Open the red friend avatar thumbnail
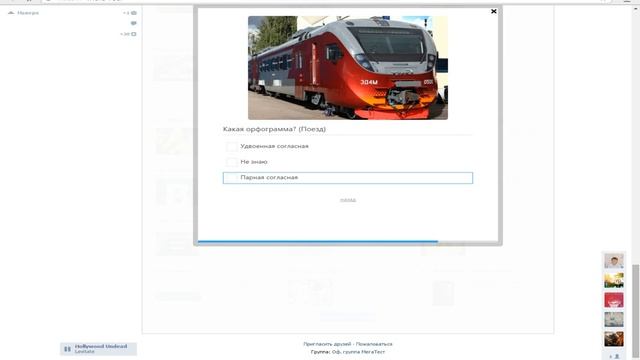The image size is (640, 360). (x=614, y=300)
